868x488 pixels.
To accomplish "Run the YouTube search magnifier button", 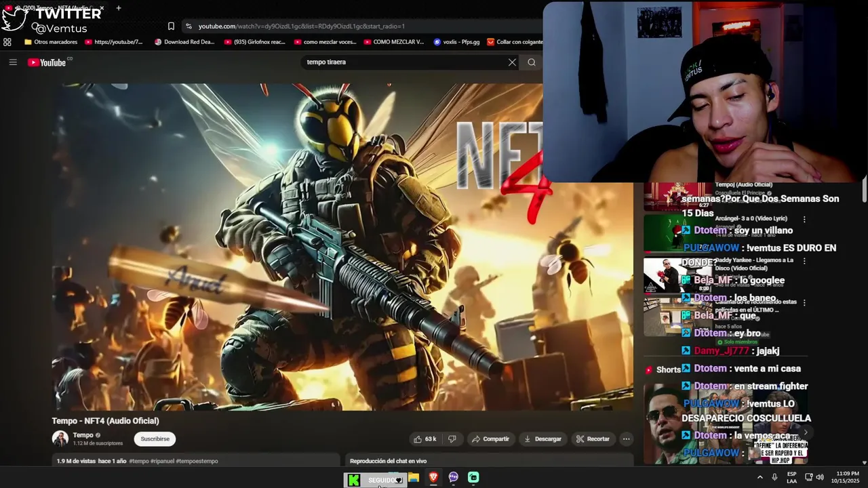I will pos(532,62).
